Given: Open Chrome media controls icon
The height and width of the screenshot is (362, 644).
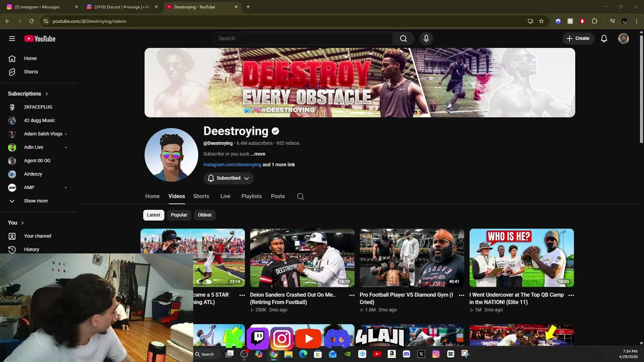Looking at the screenshot, I should click(612, 21).
